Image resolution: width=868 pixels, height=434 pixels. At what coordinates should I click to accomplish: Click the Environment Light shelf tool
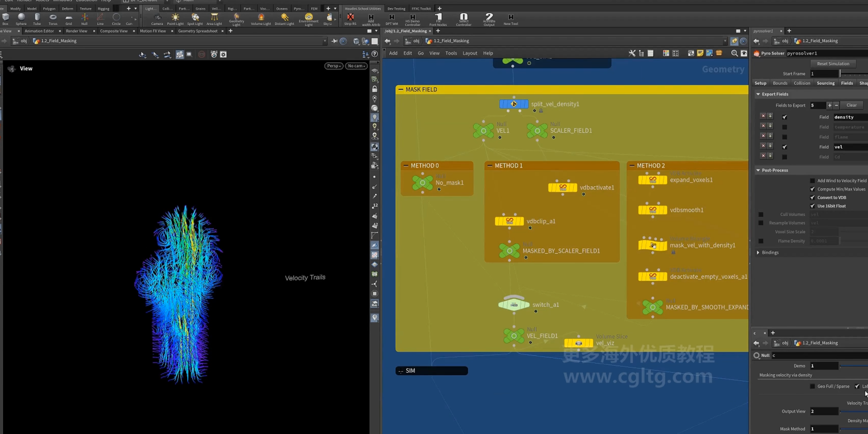pyautogui.click(x=308, y=20)
